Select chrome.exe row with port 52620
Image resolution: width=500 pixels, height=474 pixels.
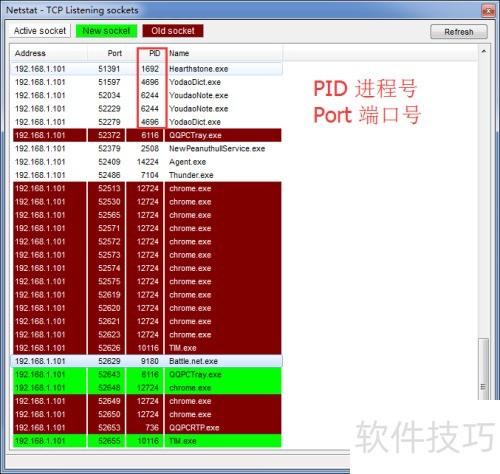point(147,308)
